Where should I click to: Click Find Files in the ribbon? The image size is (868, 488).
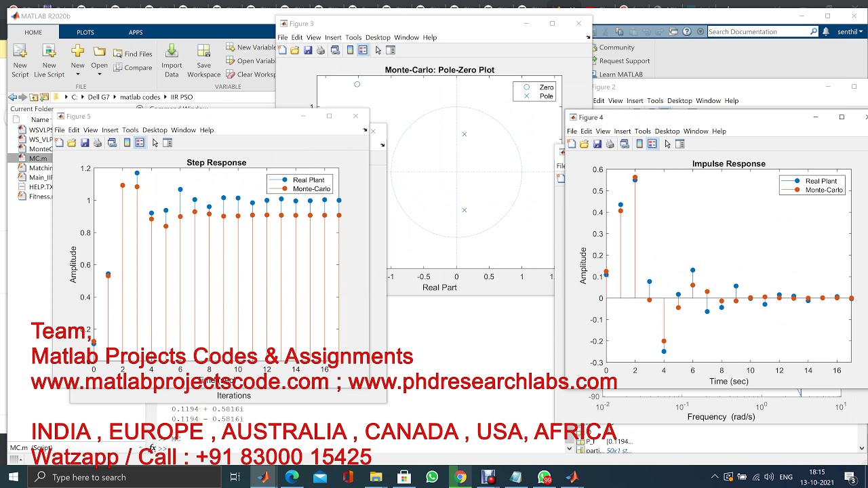[133, 54]
